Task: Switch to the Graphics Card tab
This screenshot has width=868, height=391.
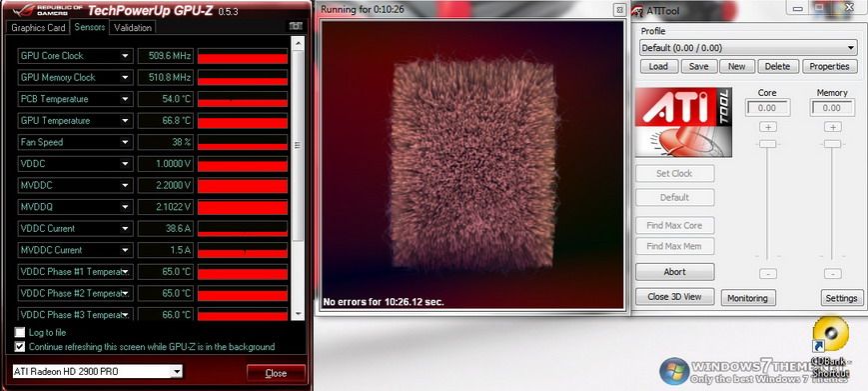Action: pos(38,27)
